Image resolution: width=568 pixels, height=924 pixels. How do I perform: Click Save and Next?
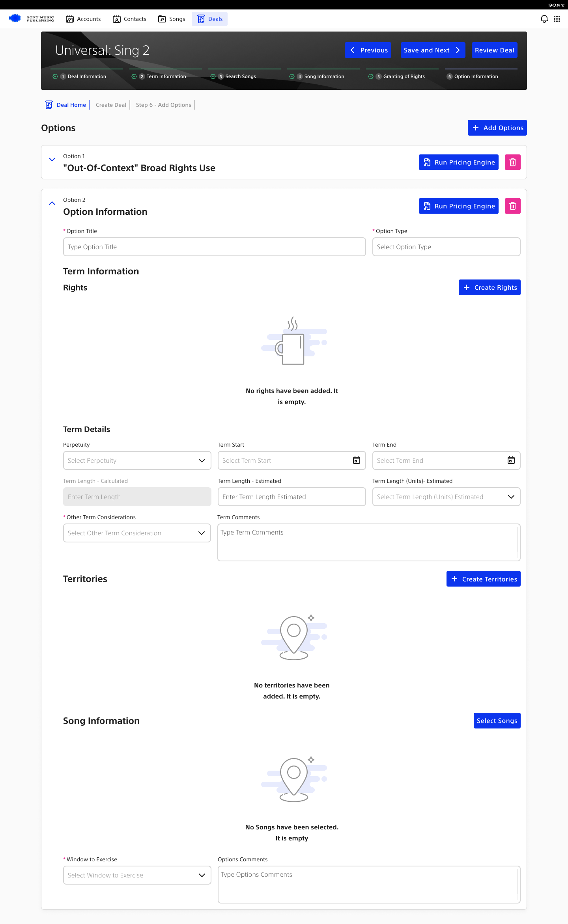(x=433, y=50)
